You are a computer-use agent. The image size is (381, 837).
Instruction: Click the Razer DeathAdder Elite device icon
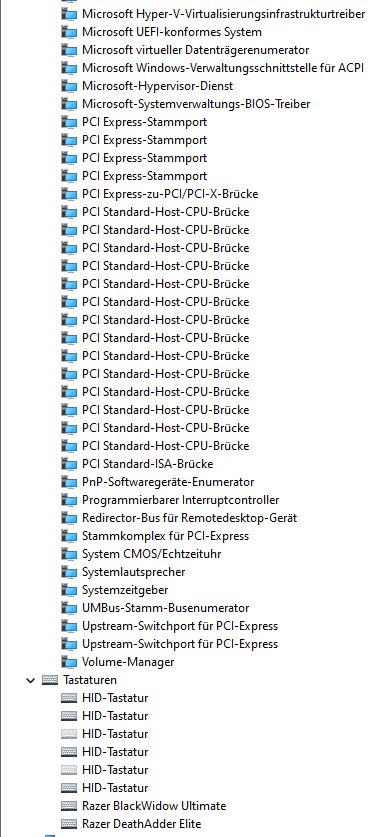[69, 824]
